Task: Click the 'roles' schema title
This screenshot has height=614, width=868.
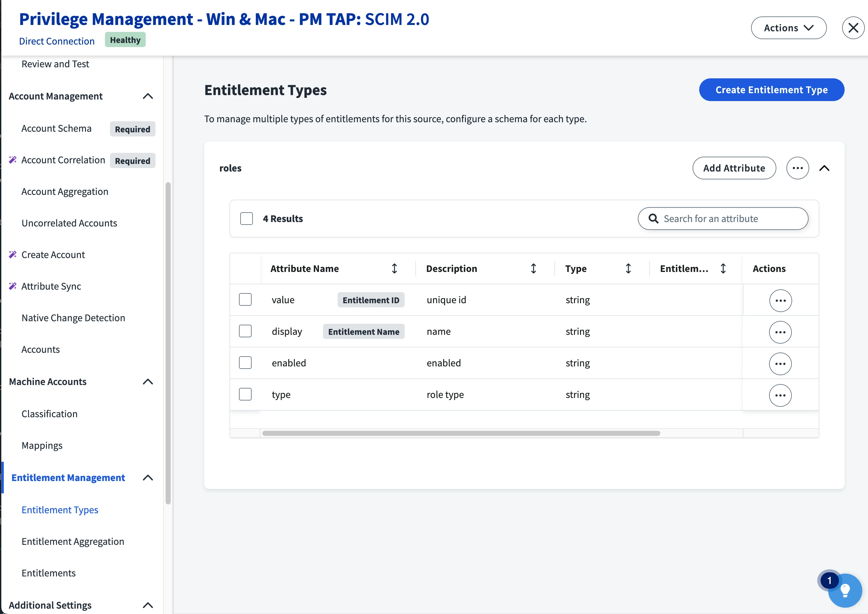Action: (x=230, y=168)
